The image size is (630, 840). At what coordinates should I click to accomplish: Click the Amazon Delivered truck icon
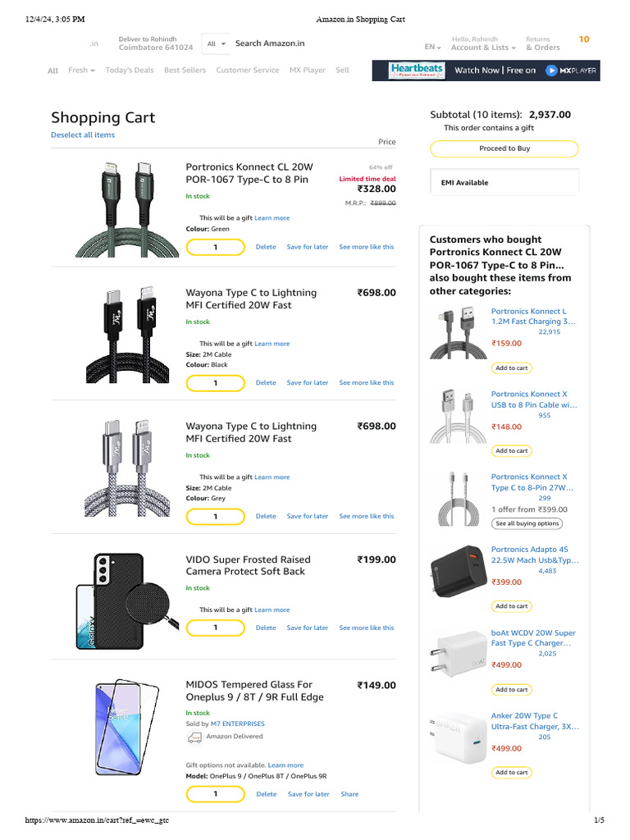coord(194,737)
